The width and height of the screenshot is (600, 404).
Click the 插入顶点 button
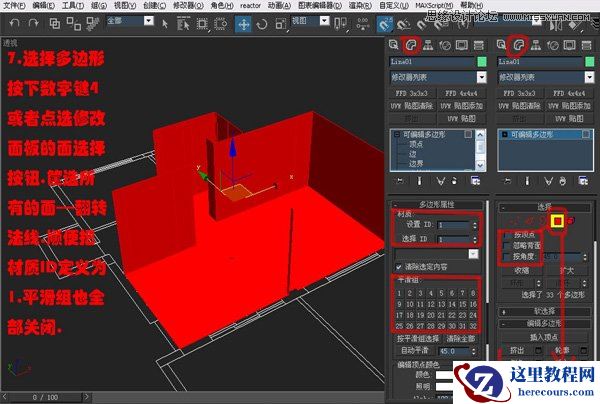[544, 337]
